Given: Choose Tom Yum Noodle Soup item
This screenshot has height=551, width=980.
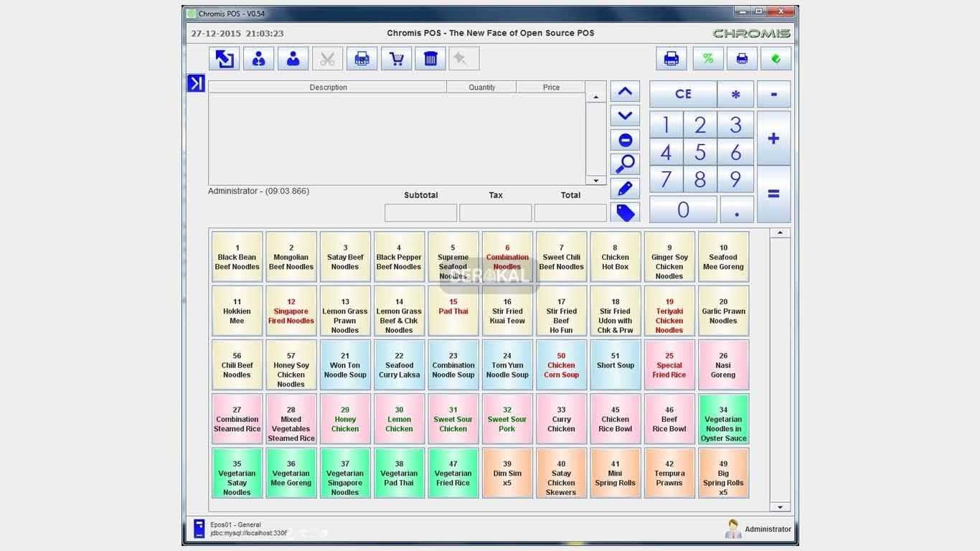Looking at the screenshot, I should [x=507, y=365].
